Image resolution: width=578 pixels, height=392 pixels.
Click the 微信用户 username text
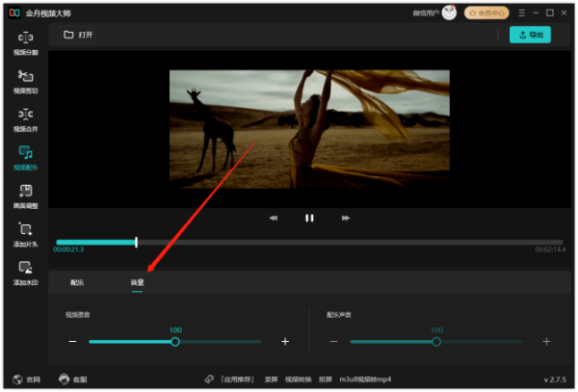tap(426, 13)
